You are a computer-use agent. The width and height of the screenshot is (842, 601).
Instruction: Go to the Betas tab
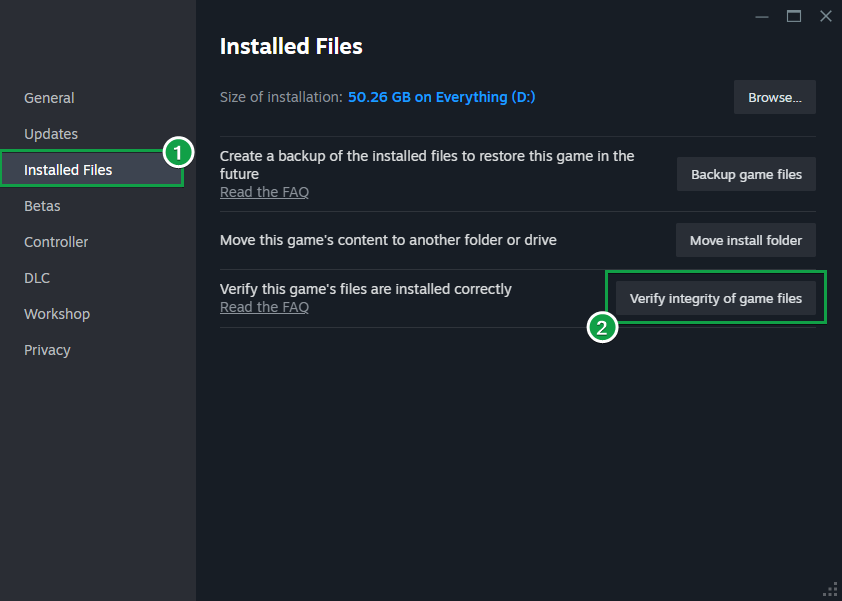(x=42, y=206)
